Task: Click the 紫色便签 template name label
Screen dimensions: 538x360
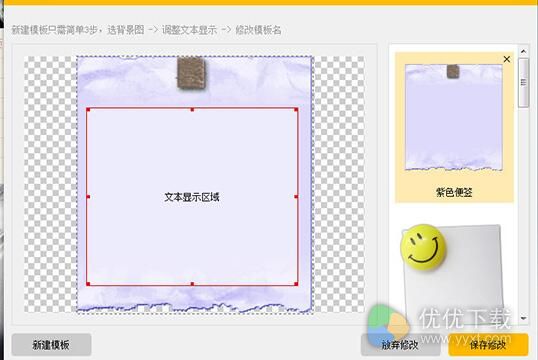Action: (454, 192)
